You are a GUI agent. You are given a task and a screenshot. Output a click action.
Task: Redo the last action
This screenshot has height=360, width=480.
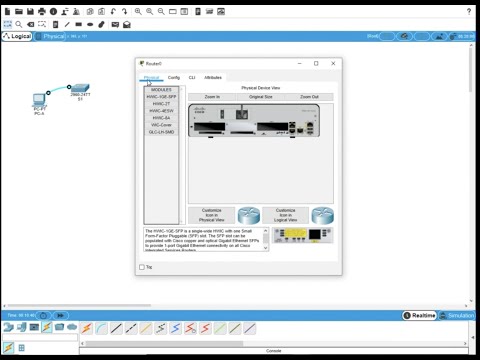pyautogui.click(x=125, y=12)
